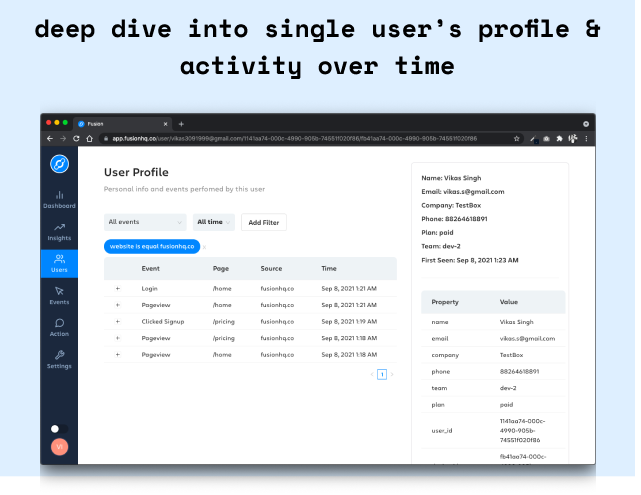The image size is (641, 495).
Task: Click Email: vikas.s@gmail.com in profile card
Action: 463,192
